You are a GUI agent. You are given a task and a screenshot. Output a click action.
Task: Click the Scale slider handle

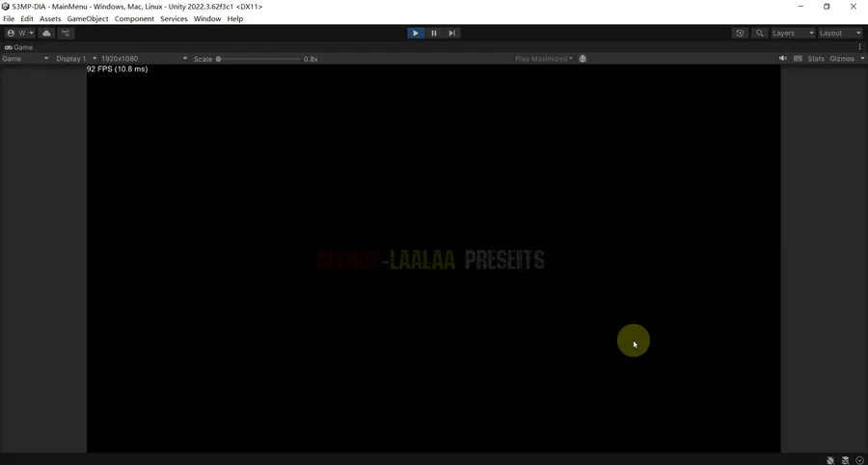[219, 59]
